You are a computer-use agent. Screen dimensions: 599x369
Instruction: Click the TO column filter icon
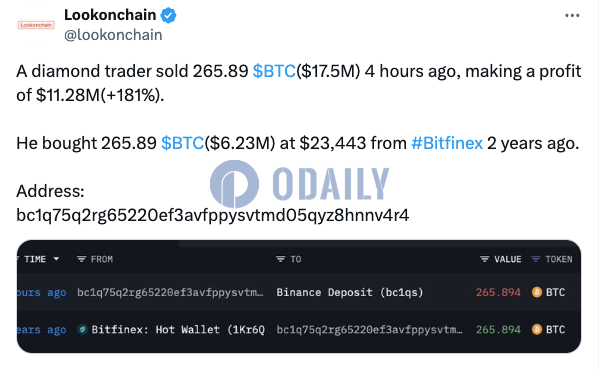point(280,259)
